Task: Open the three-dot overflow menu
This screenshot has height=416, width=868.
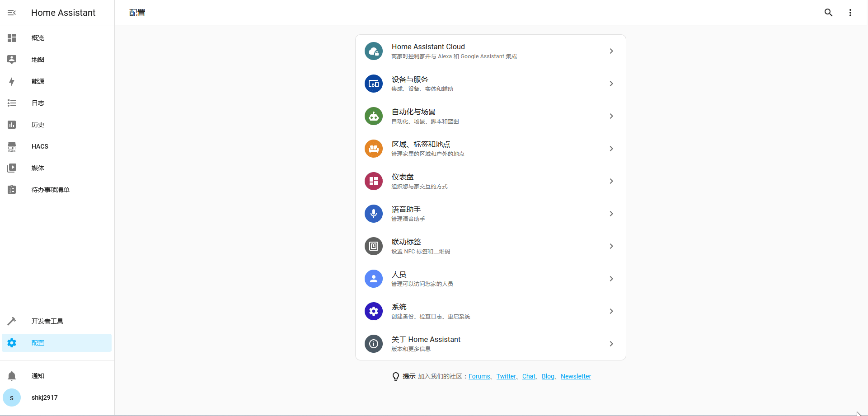Action: [850, 13]
